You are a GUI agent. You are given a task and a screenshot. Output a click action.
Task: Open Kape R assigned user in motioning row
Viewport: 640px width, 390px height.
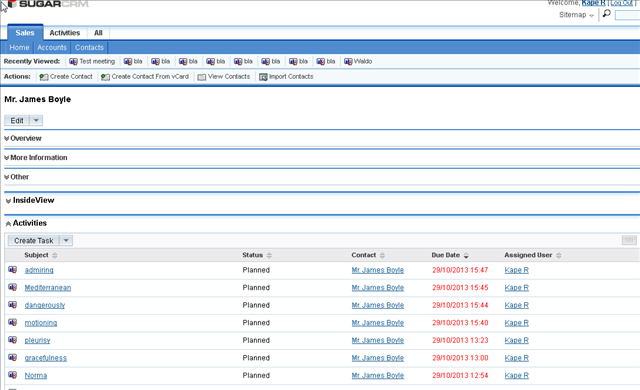(x=516, y=323)
